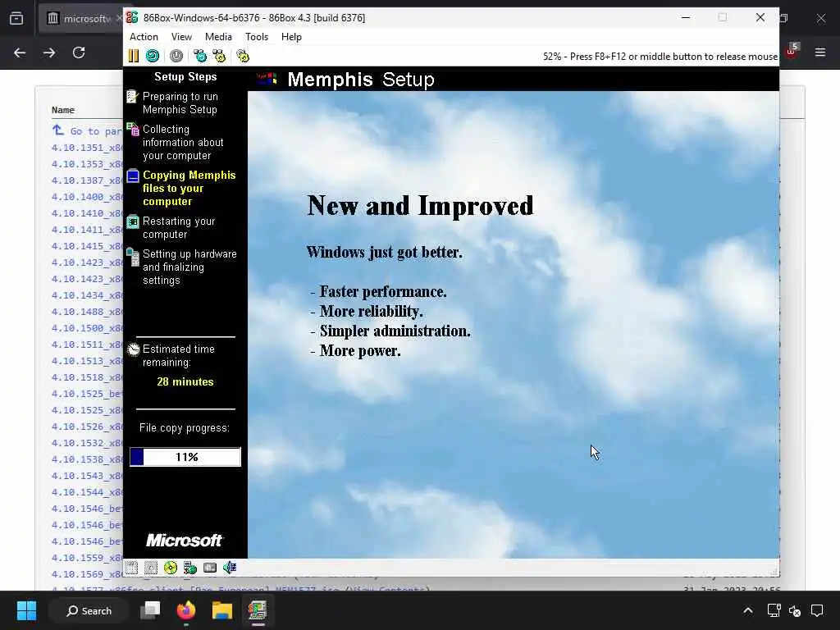Click the Microsoft logo in setup sidebar
This screenshot has height=630, width=840.
click(185, 540)
